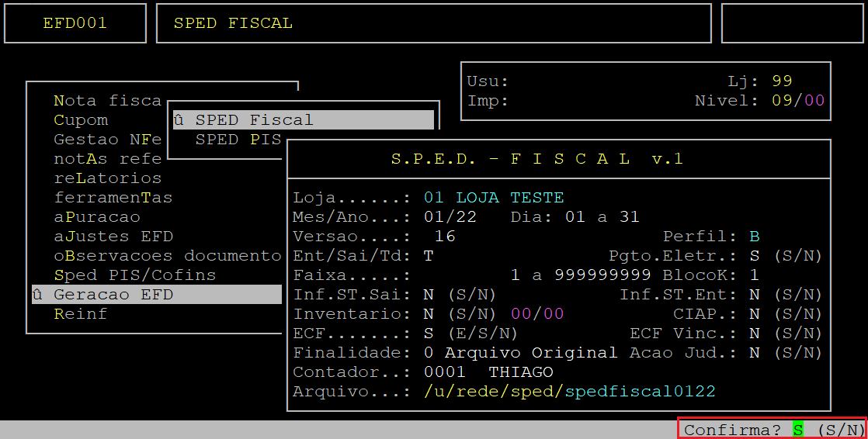Viewport: 868px width, 439px height.
Task: Click the Contador code 0001
Action: (x=445, y=372)
